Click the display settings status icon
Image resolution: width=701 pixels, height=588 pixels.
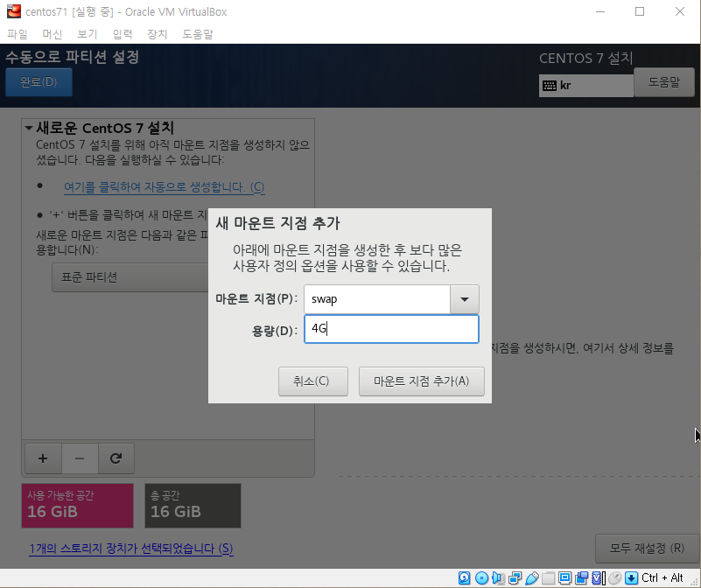(x=564, y=577)
